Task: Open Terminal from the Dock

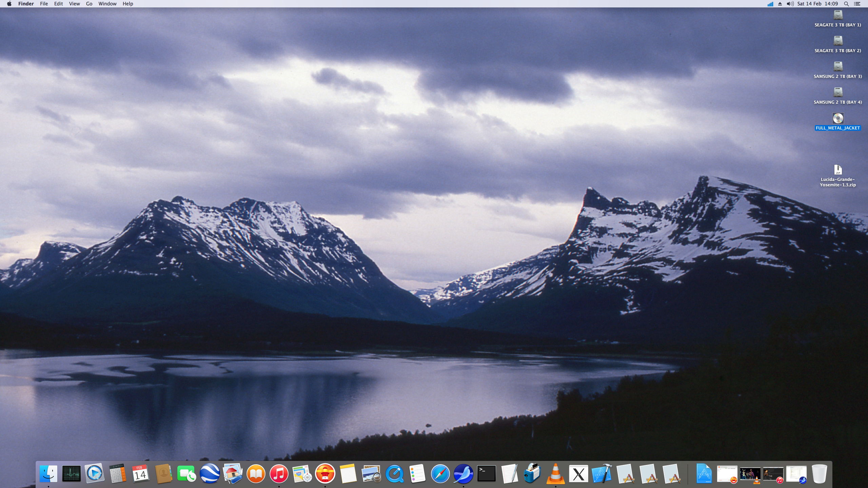Action: [x=486, y=473]
